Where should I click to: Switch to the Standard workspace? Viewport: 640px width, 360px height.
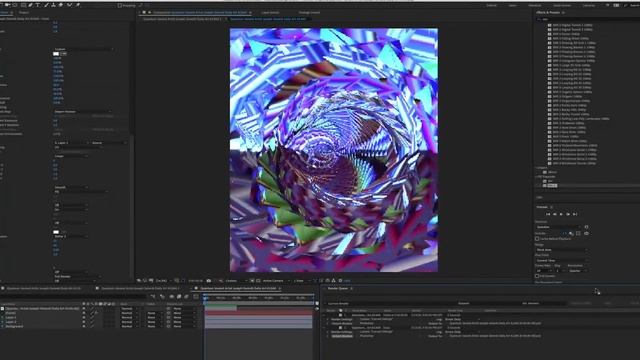click(535, 6)
